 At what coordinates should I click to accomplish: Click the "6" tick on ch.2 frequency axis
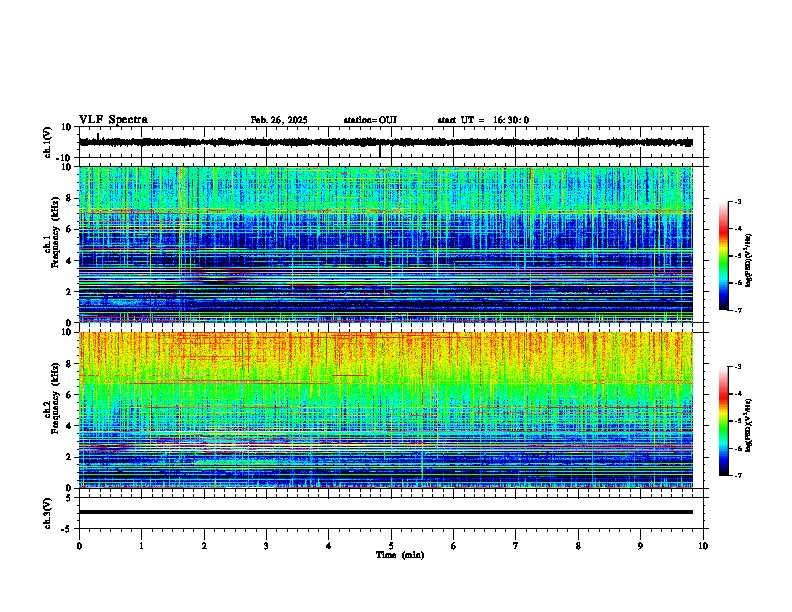point(70,395)
